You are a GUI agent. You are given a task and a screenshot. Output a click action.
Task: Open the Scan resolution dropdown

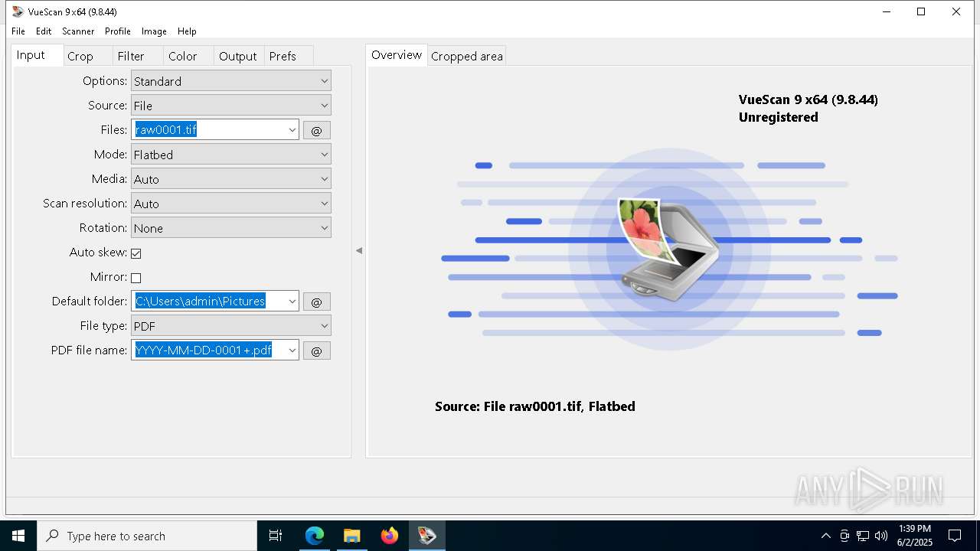pos(230,204)
